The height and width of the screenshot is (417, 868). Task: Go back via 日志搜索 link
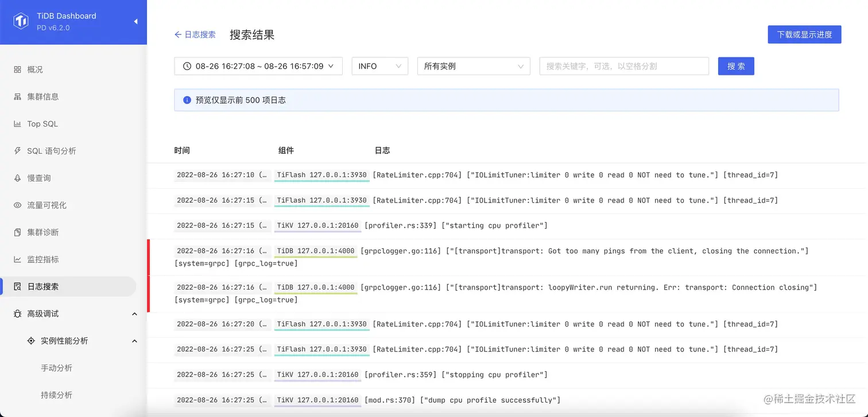click(195, 34)
